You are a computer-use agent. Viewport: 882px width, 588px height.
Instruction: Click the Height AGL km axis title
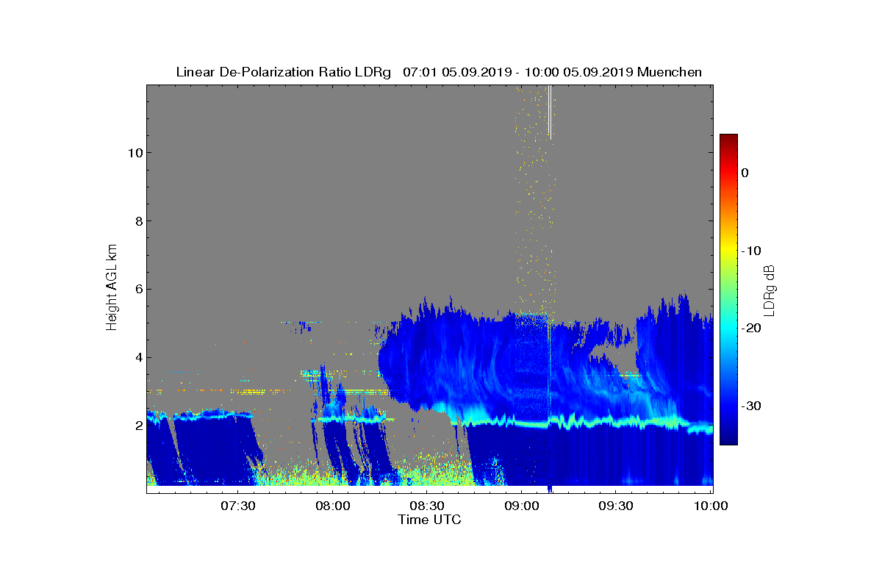click(x=112, y=284)
